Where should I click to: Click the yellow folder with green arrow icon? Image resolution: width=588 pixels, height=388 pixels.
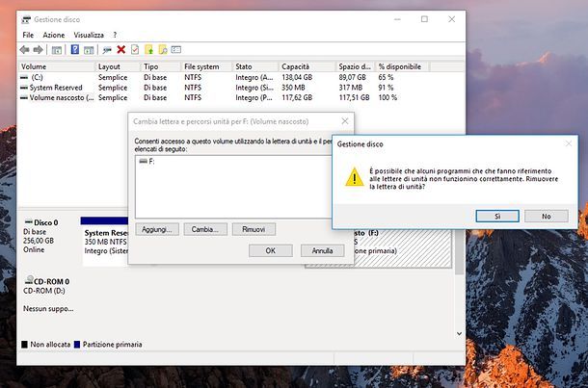148,49
